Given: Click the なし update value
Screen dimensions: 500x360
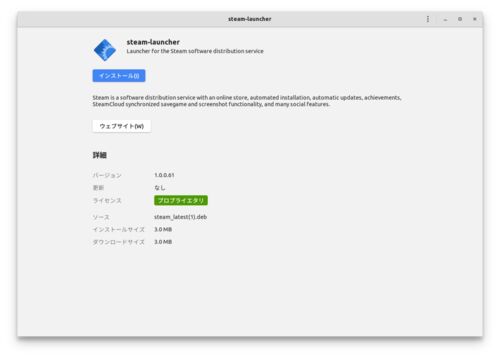Looking at the screenshot, I should tap(160, 188).
